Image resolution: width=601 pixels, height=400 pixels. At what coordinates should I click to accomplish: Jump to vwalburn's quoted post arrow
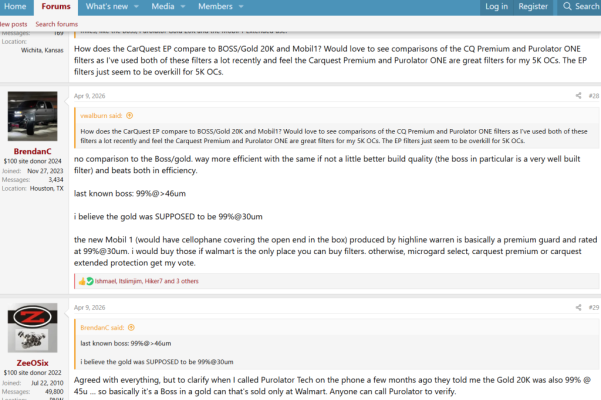130,116
